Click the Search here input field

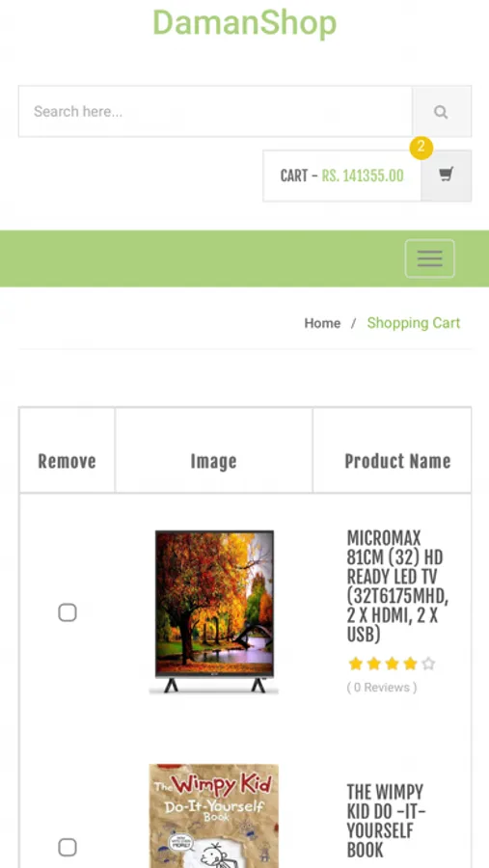215,112
